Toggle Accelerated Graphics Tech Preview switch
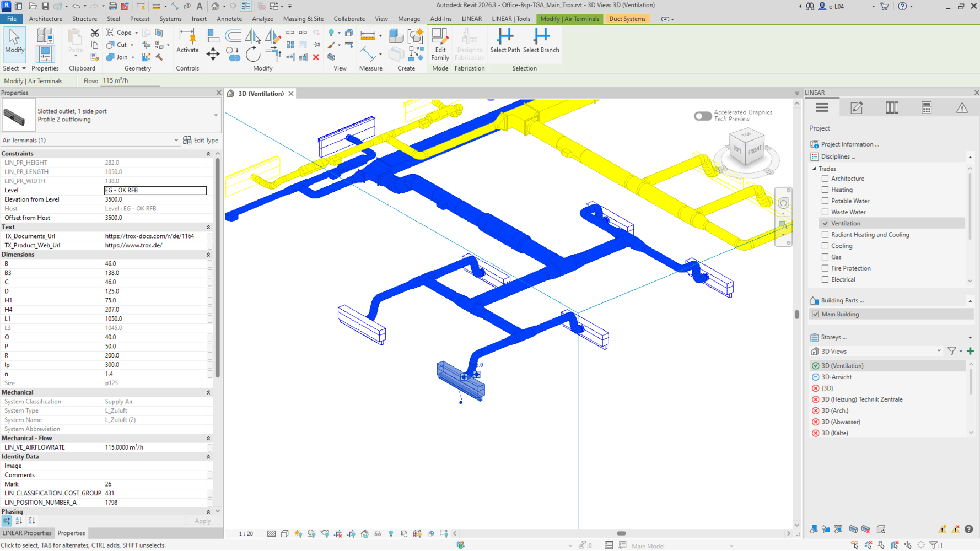The image size is (980, 551). [702, 116]
